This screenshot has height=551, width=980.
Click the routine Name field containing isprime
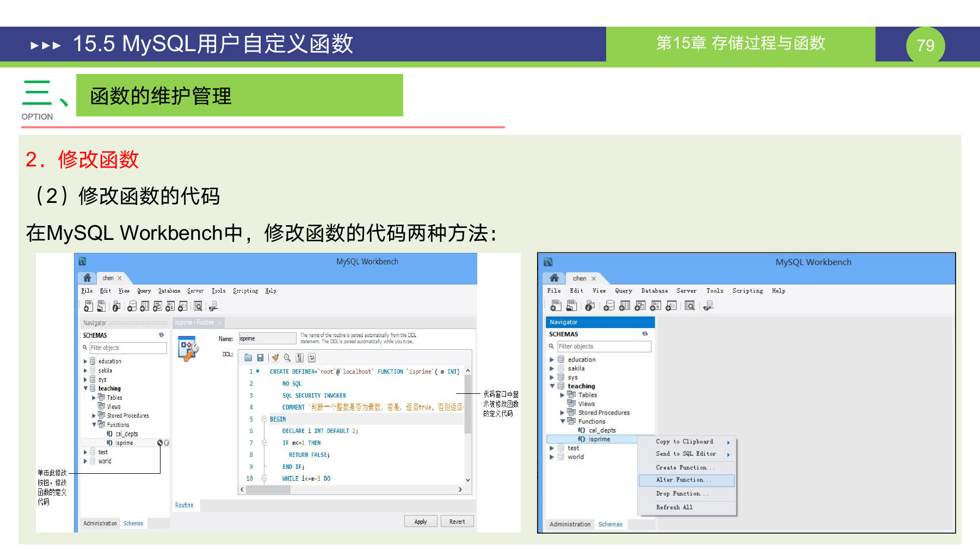coord(267,338)
